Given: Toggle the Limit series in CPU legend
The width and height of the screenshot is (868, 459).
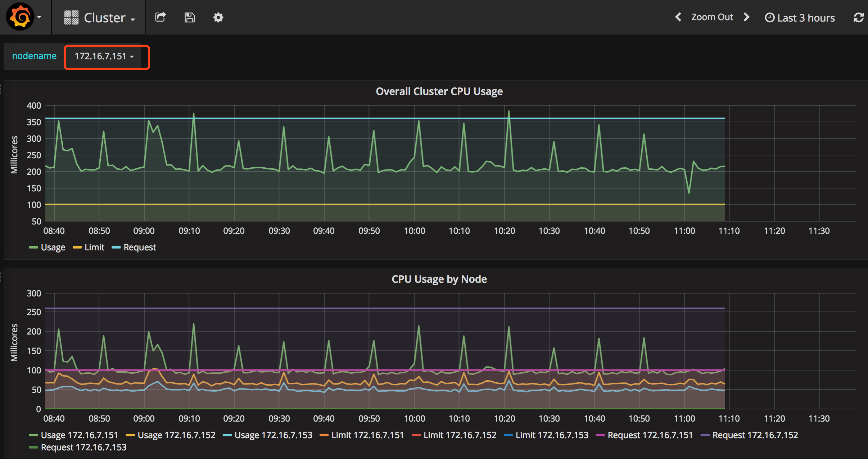Looking at the screenshot, I should point(94,247).
